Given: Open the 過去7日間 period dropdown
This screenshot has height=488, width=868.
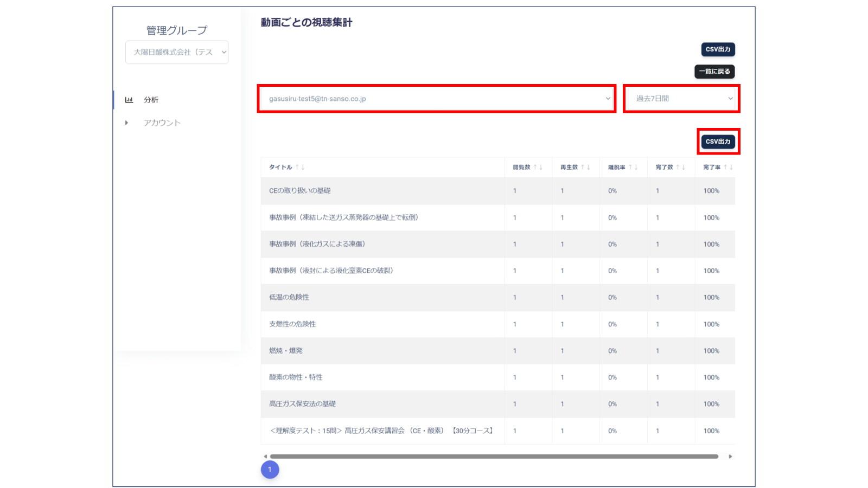Looking at the screenshot, I should 681,99.
